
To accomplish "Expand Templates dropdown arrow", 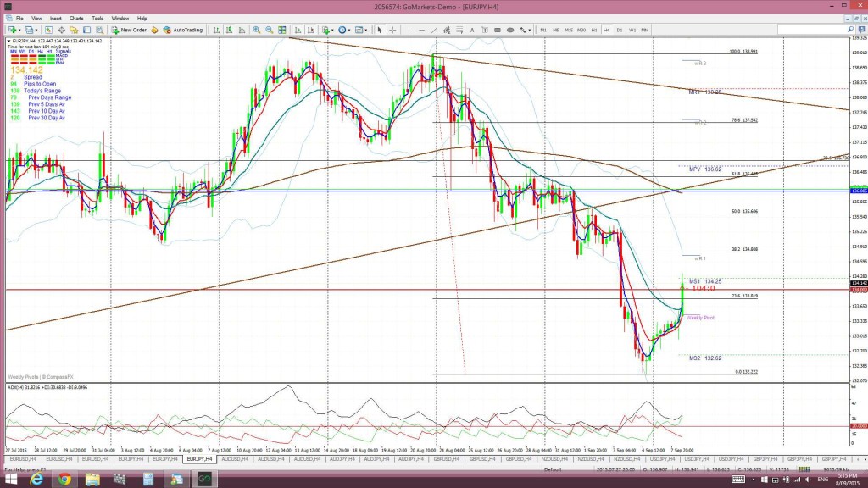I will [x=366, y=30].
